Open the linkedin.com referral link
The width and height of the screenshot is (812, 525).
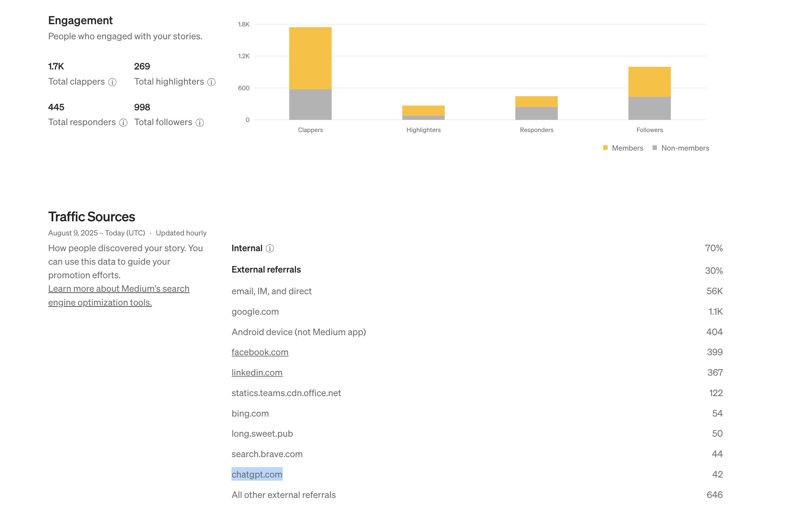tap(257, 373)
